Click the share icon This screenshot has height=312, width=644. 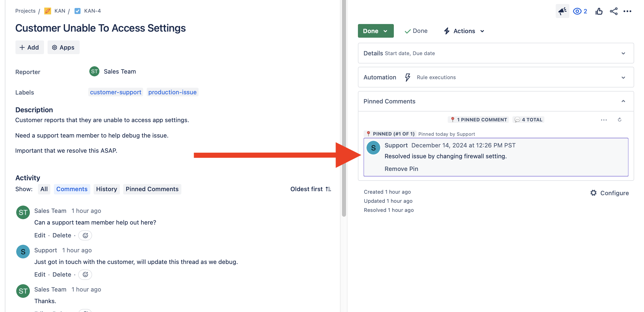click(x=614, y=11)
